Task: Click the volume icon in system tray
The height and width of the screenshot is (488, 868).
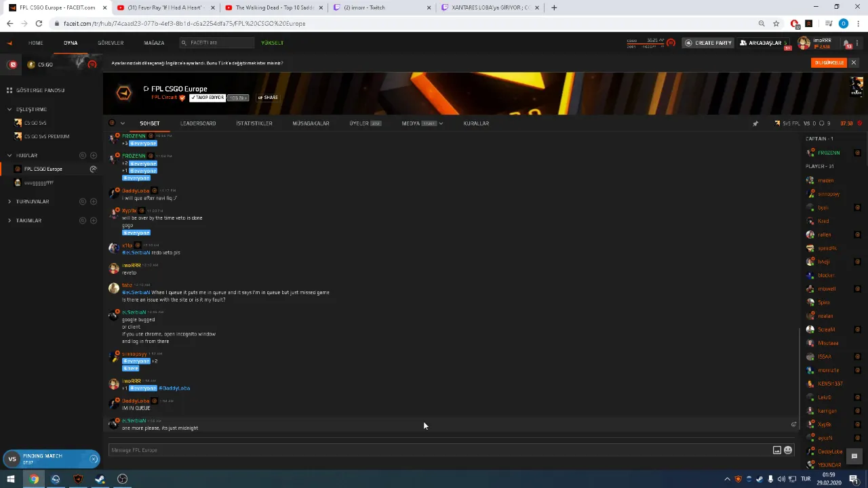Action: coord(781,479)
